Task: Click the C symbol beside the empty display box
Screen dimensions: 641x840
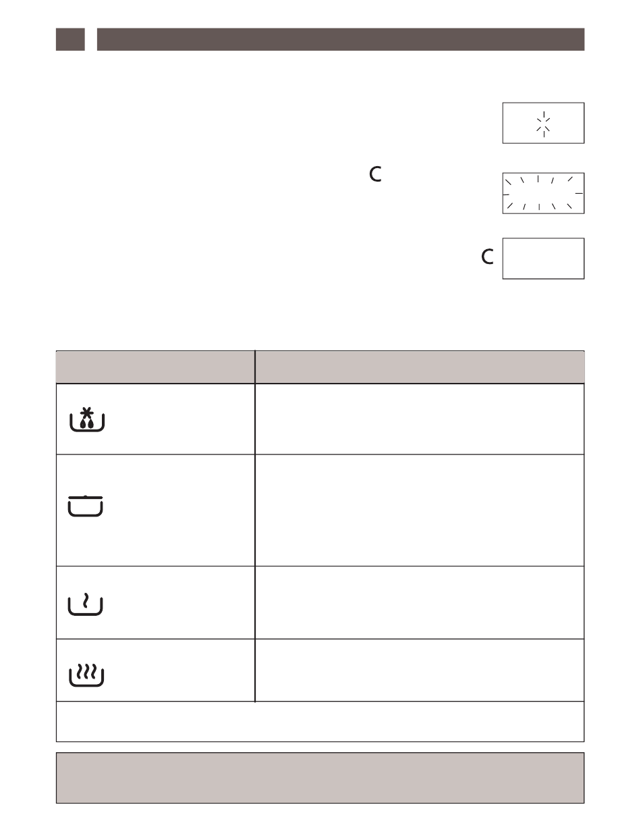Action: click(x=487, y=257)
